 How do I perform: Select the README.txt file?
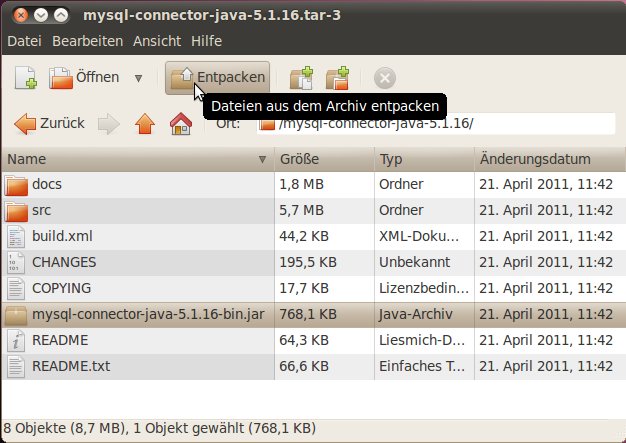[x=70, y=366]
